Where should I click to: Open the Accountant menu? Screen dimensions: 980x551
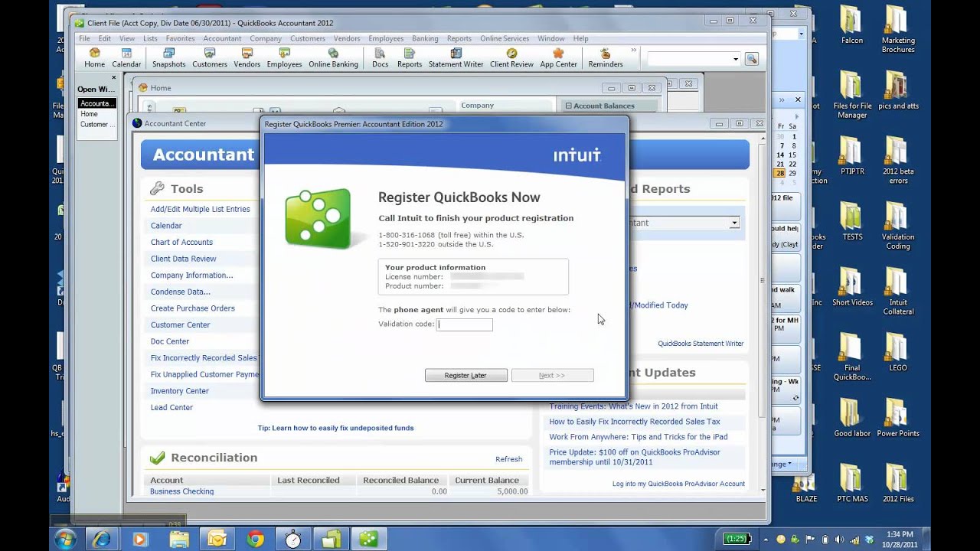click(x=222, y=38)
